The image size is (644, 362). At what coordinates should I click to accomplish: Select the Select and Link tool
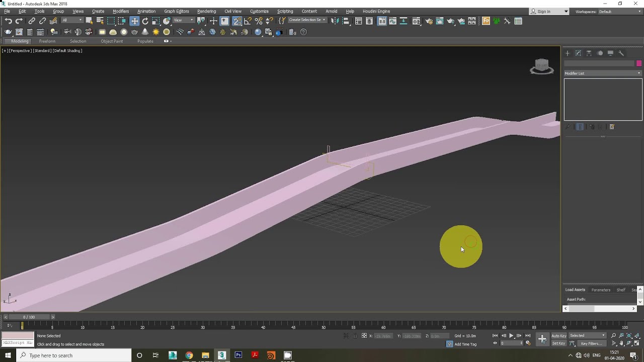pyautogui.click(x=32, y=21)
